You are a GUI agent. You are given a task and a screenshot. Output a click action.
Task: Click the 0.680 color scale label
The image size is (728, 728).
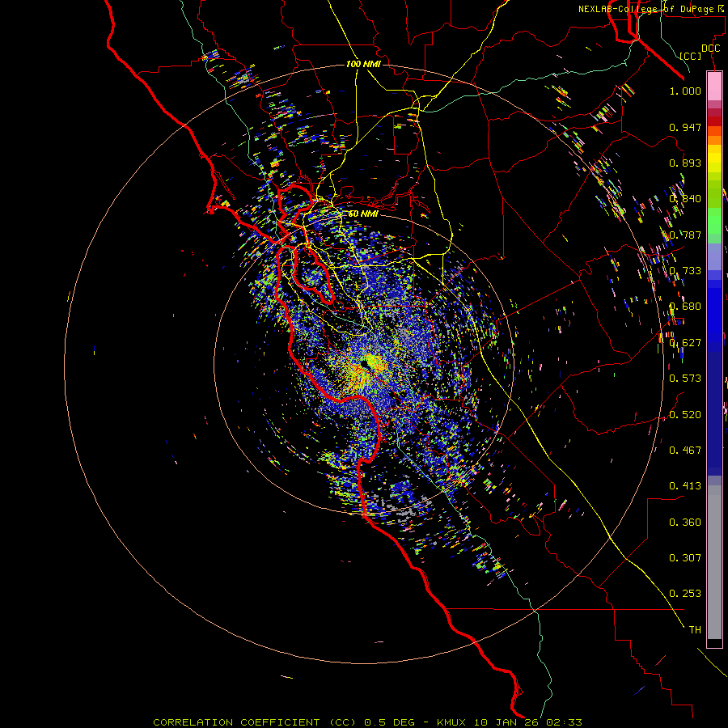coord(685,307)
